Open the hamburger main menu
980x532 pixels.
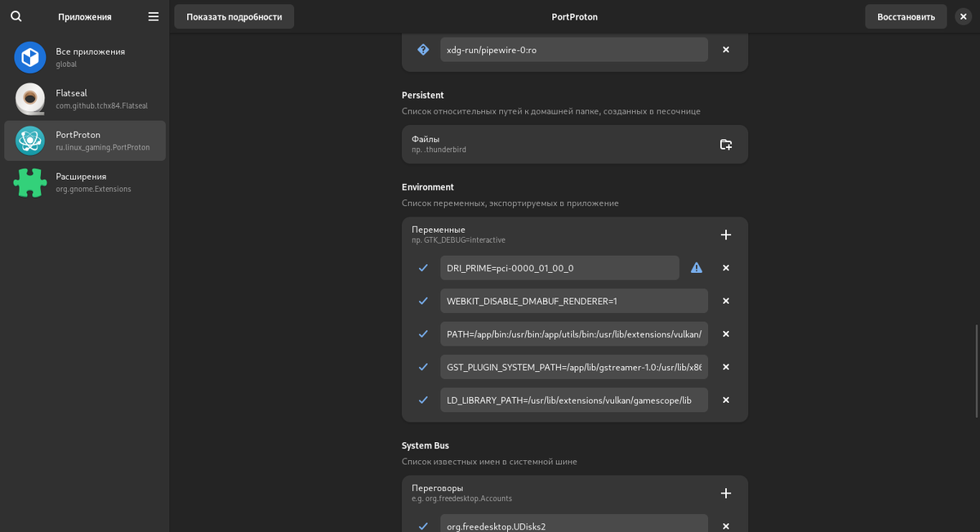[x=154, y=16]
